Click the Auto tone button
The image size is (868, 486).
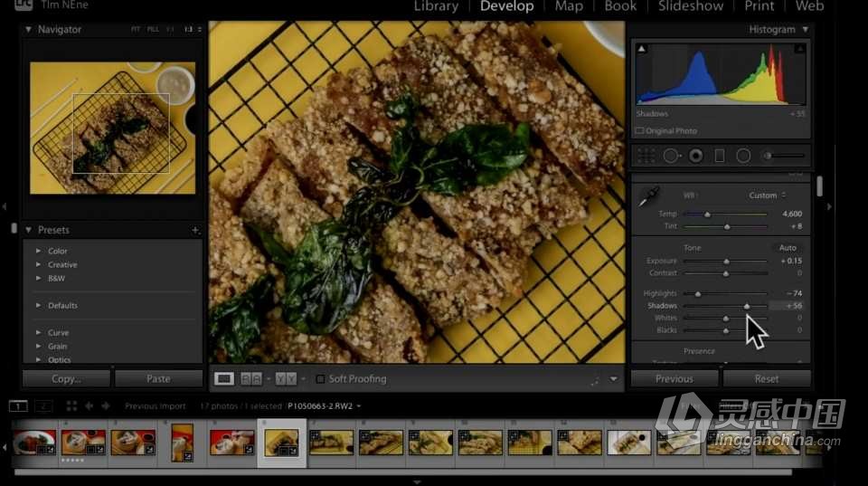pyautogui.click(x=788, y=248)
